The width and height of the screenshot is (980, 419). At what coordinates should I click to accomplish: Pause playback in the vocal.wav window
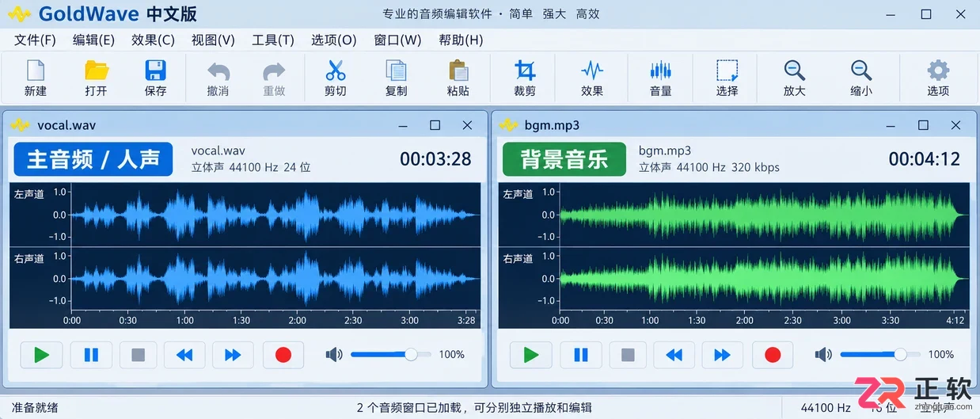click(x=91, y=355)
